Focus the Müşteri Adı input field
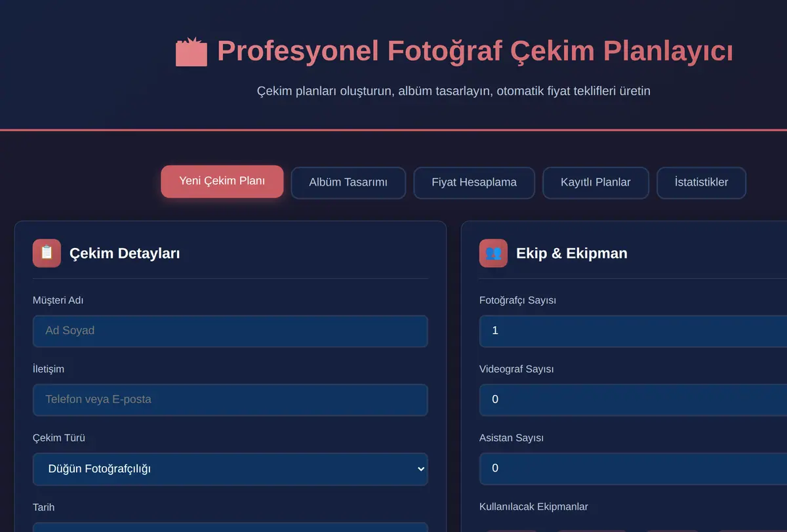This screenshot has height=532, width=787. point(230,331)
